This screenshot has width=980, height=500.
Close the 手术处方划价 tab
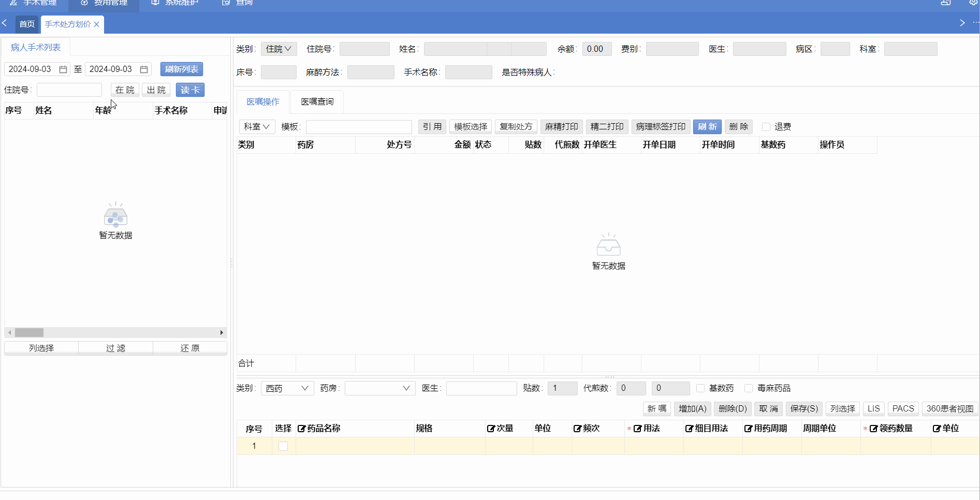coord(96,24)
